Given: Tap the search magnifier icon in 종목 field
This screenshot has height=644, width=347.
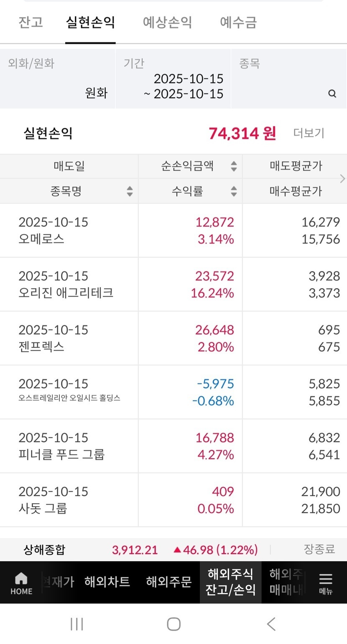Looking at the screenshot, I should click(x=332, y=94).
